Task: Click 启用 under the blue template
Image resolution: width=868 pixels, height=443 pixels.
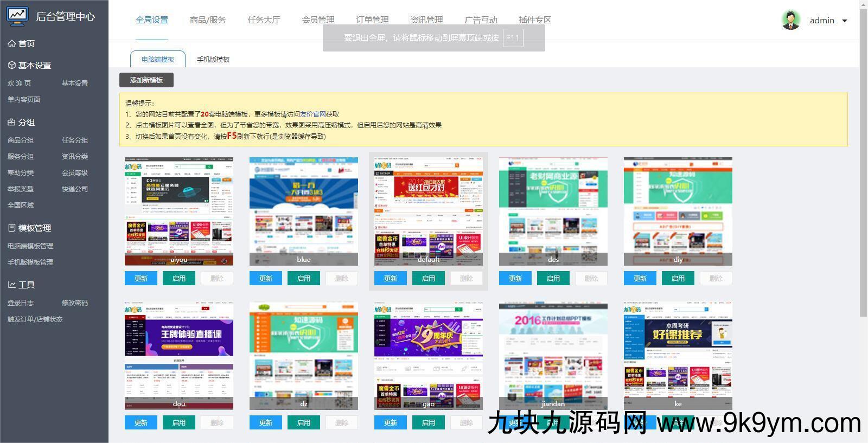Action: [304, 278]
